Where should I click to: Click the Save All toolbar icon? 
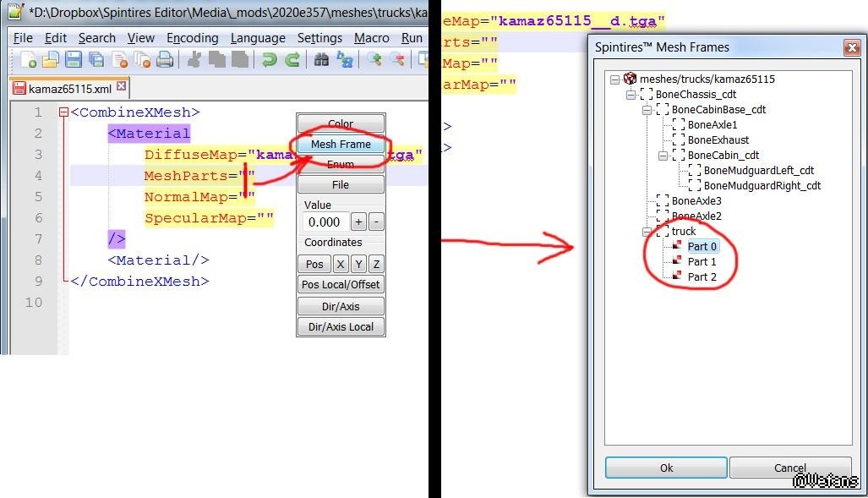pyautogui.click(x=96, y=59)
